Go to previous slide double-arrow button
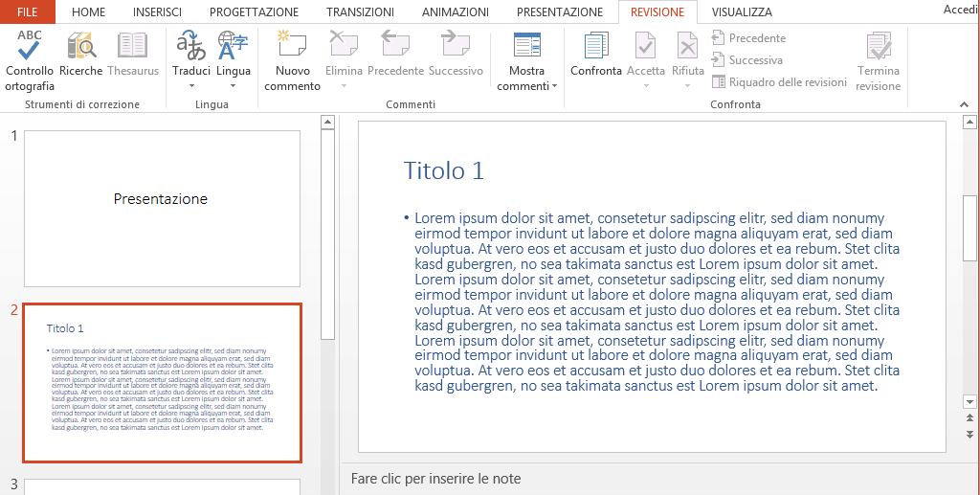This screenshot has height=495, width=980. (x=970, y=418)
